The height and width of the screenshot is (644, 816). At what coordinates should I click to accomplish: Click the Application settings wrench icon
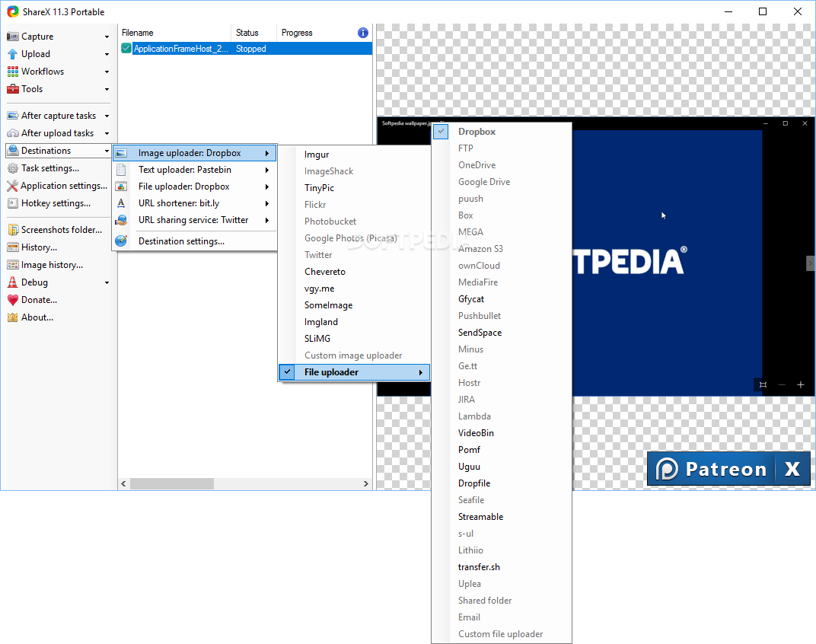pos(12,186)
